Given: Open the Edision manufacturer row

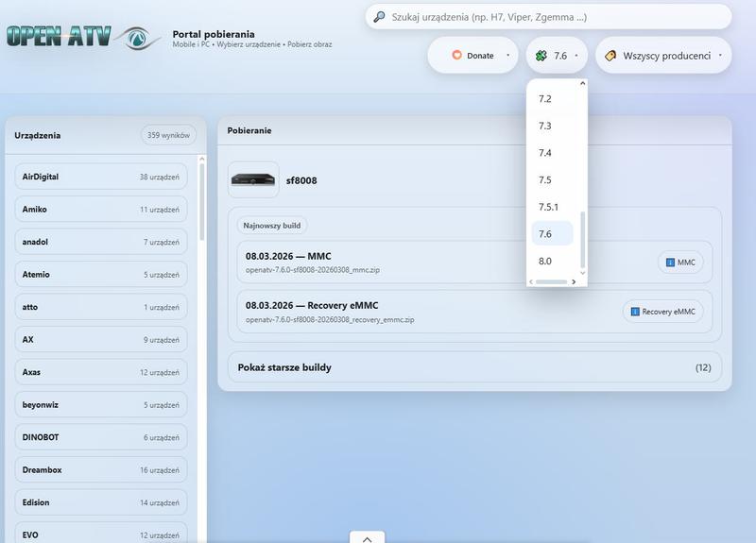Looking at the screenshot, I should (x=101, y=502).
